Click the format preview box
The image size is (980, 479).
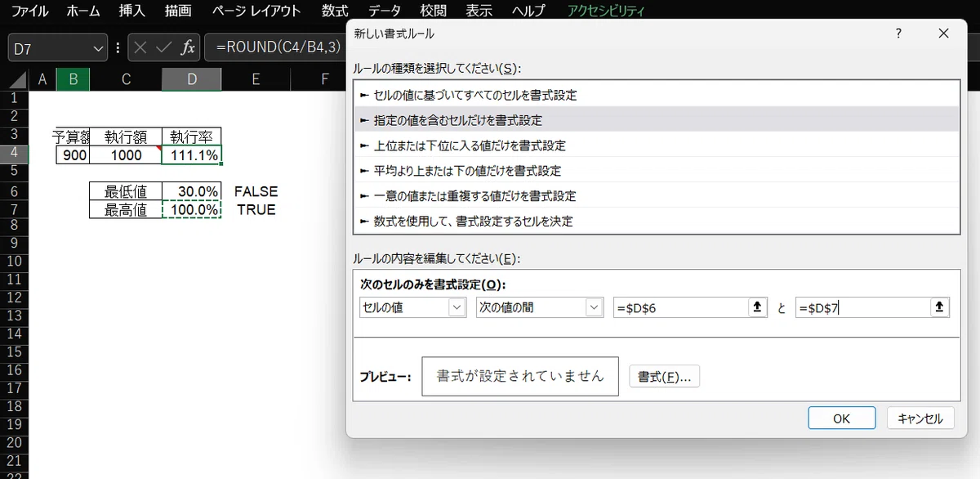tap(520, 376)
